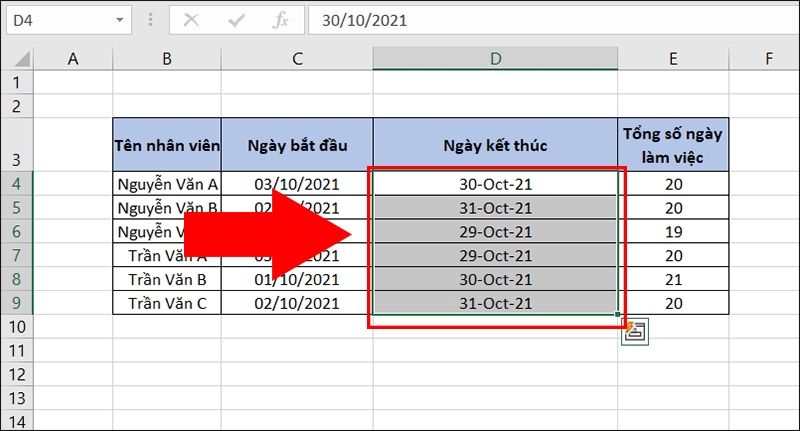The width and height of the screenshot is (800, 431).
Task: Select end date 30-Oct-21 in row 4
Action: coord(495,184)
